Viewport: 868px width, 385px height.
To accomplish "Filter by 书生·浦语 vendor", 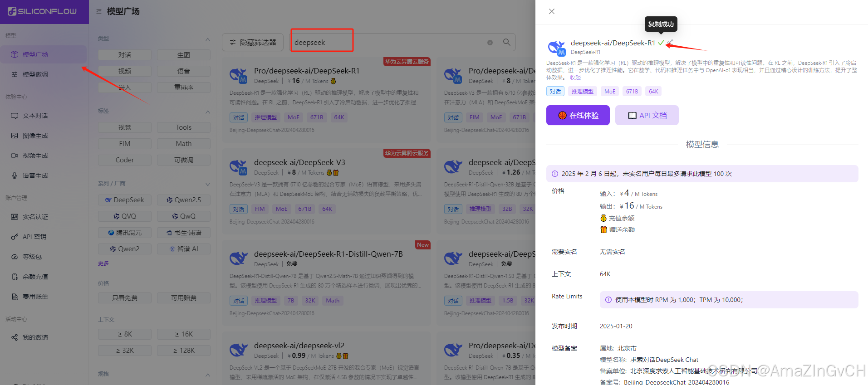I will click(184, 233).
